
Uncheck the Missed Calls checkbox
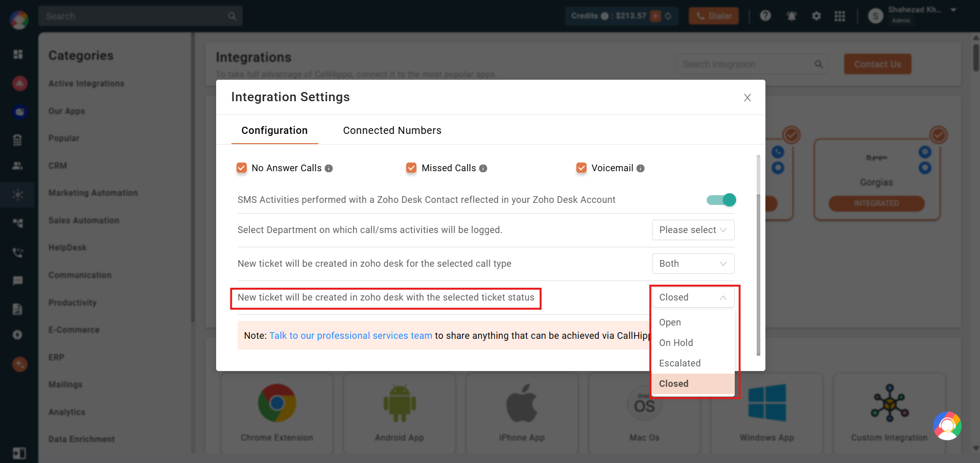[411, 168]
